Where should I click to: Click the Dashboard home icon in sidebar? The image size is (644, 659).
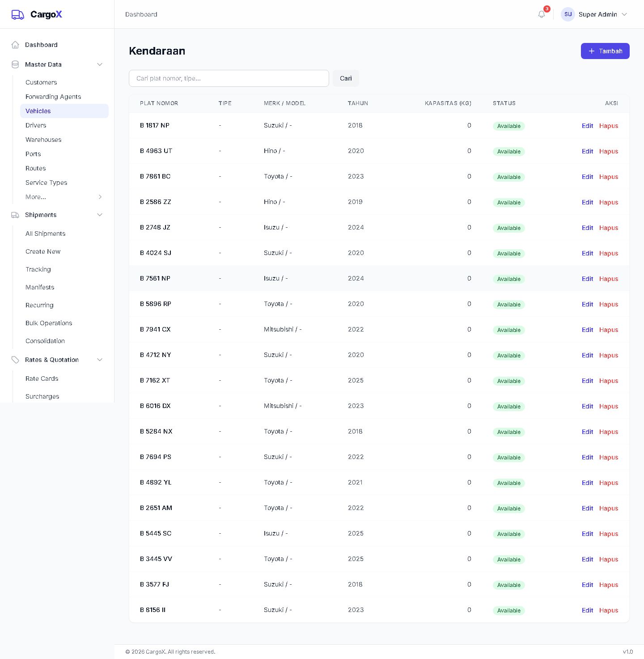tap(15, 45)
